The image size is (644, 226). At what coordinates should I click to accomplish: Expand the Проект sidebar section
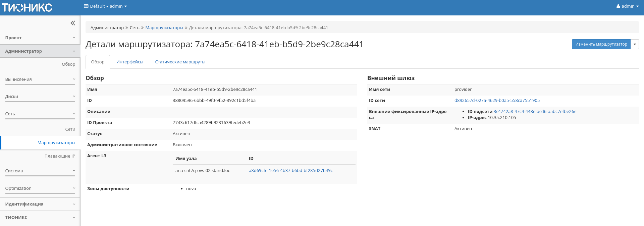tap(40, 38)
